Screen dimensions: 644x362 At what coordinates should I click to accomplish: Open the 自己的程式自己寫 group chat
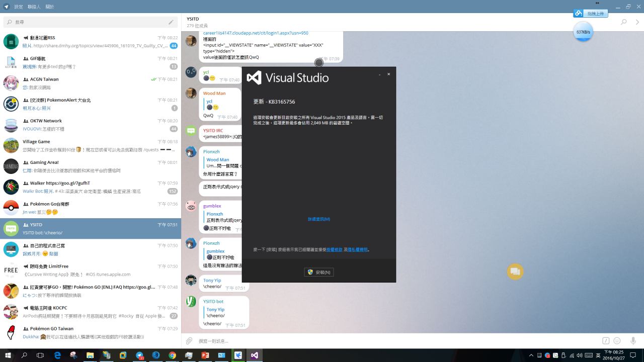point(91,249)
